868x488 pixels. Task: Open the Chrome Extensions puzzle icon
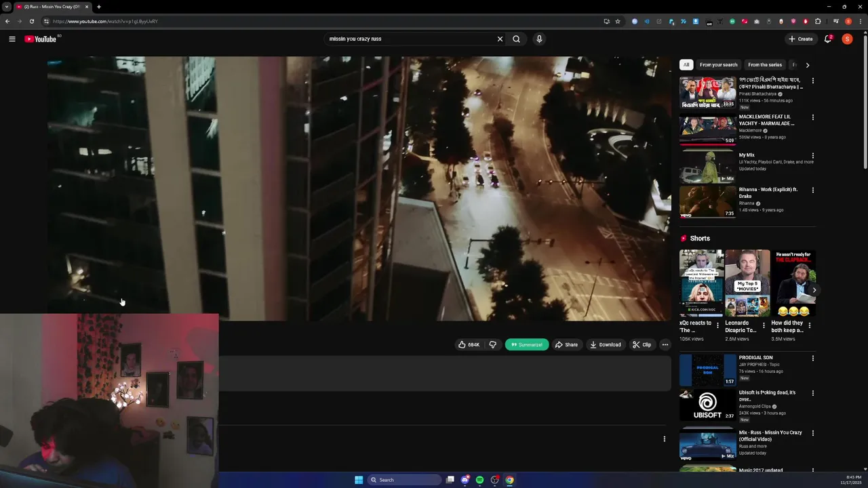(x=818, y=21)
